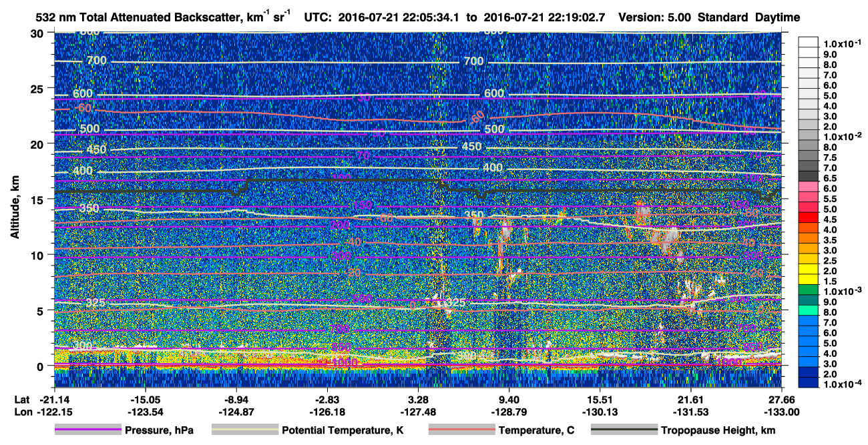Click the latitude value -8.94
The width and height of the screenshot is (868, 445).
(x=236, y=399)
